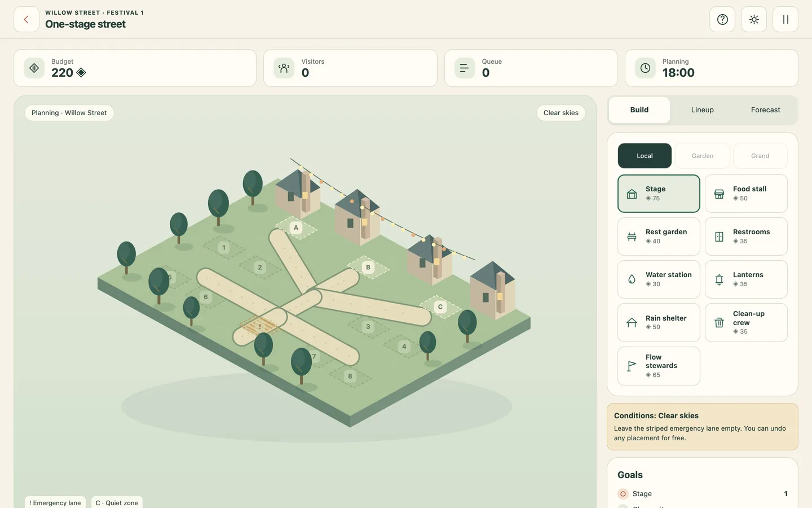Click the Stage goal status circle
The image size is (812, 508).
623,494
